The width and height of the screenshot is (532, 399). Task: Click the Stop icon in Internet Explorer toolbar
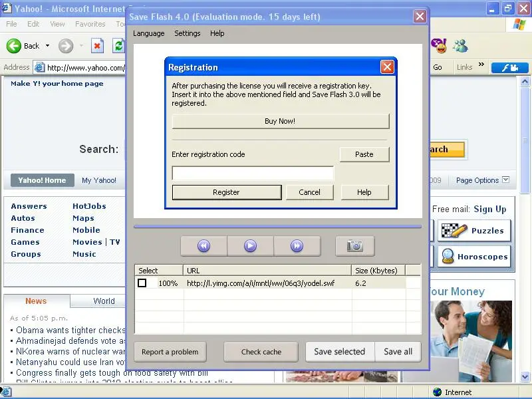[97, 46]
